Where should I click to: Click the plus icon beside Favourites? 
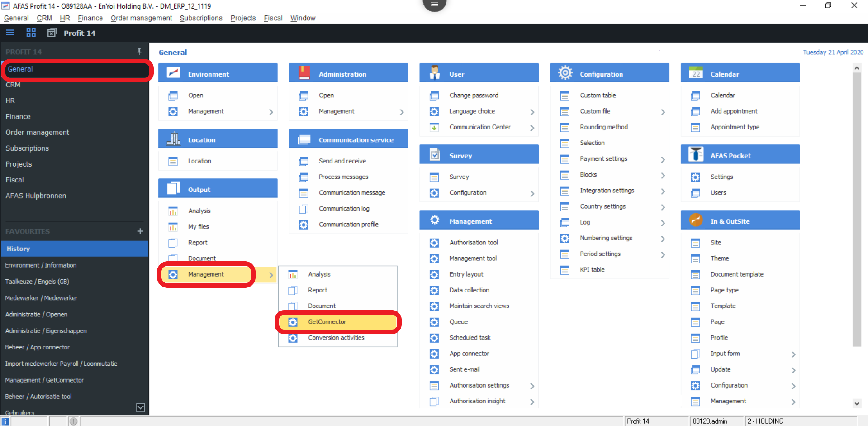[x=140, y=231]
